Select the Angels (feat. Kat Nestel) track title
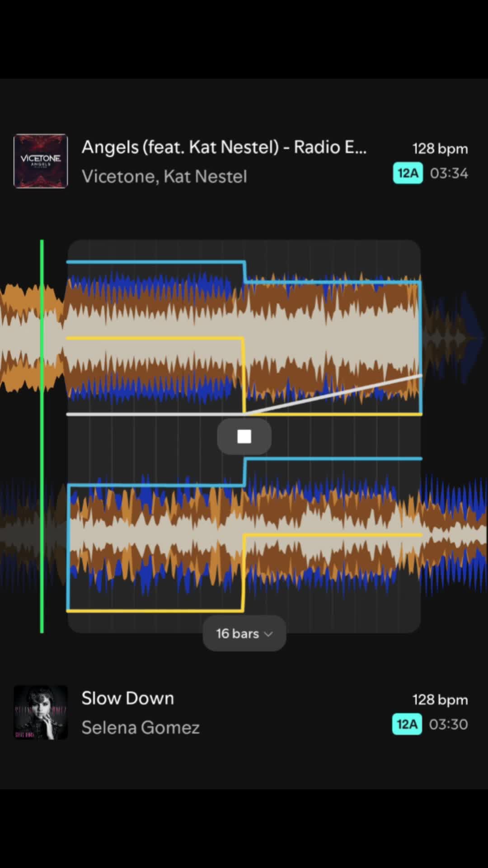The image size is (488, 868). (x=224, y=147)
